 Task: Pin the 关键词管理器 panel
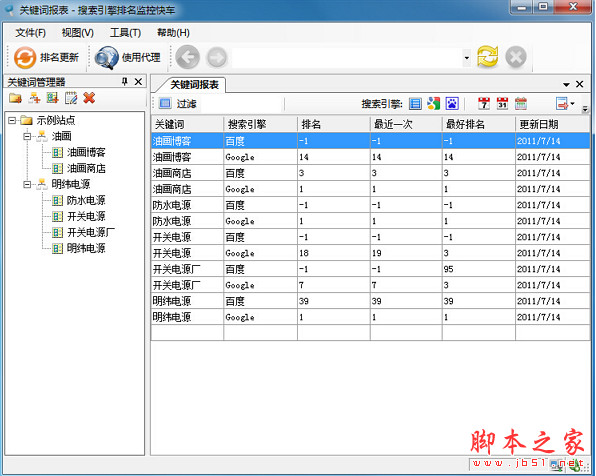[x=125, y=81]
